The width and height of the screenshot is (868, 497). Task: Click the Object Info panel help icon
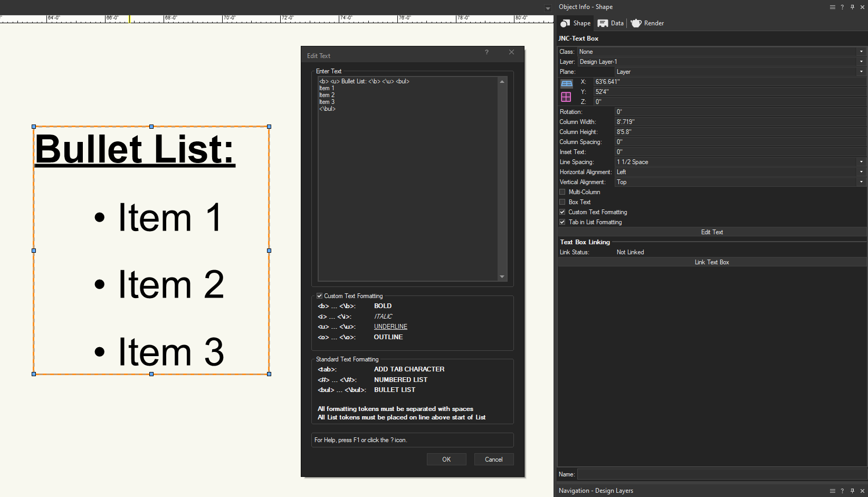[x=842, y=7]
